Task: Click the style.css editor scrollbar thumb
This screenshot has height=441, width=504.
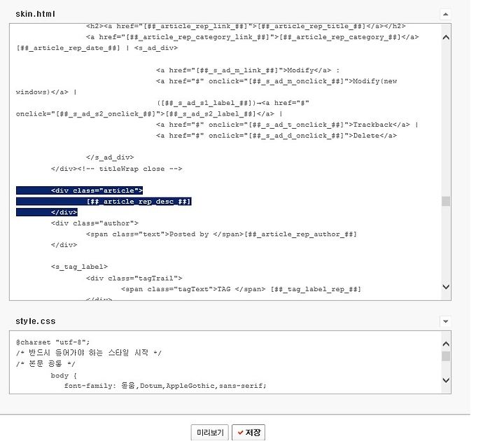Action: [x=446, y=356]
